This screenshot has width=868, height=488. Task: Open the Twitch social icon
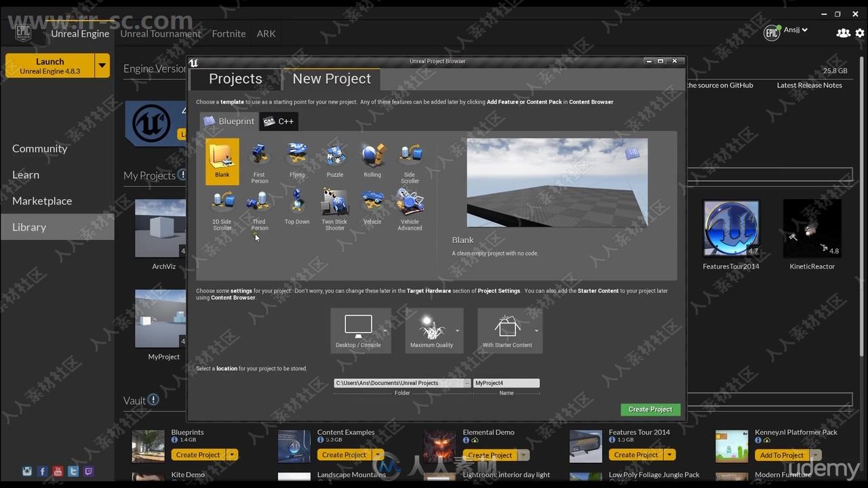(x=88, y=471)
